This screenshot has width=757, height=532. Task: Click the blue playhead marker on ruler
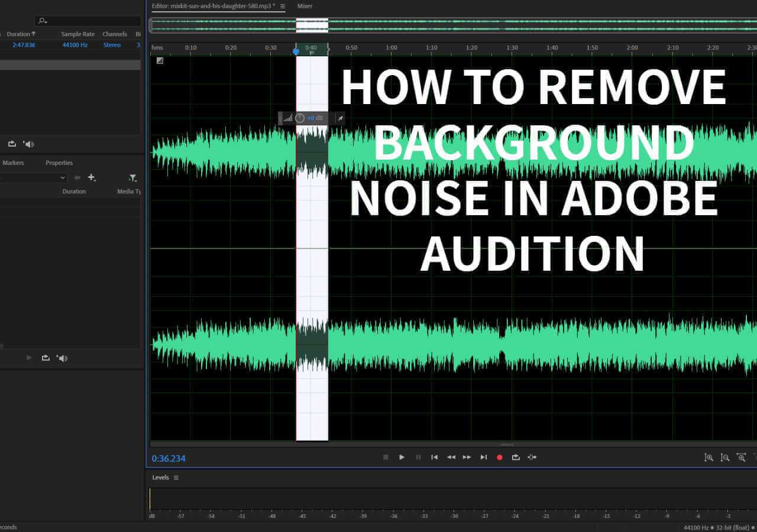point(296,52)
